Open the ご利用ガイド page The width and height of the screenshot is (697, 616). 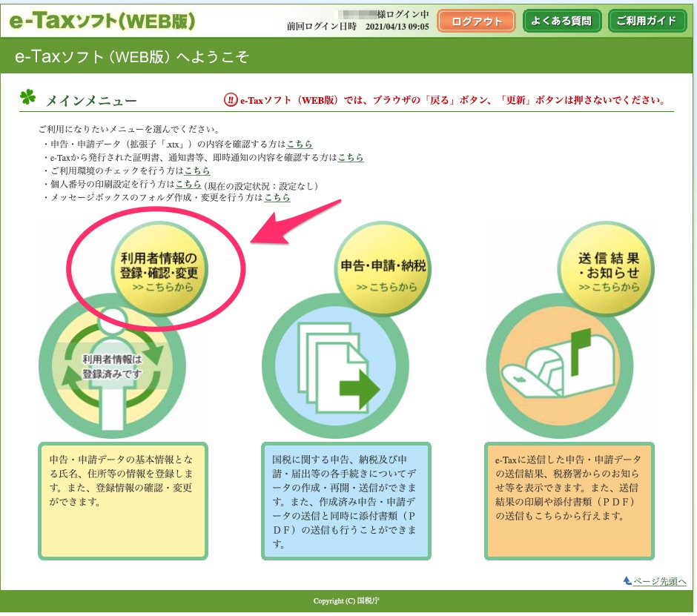(x=647, y=21)
